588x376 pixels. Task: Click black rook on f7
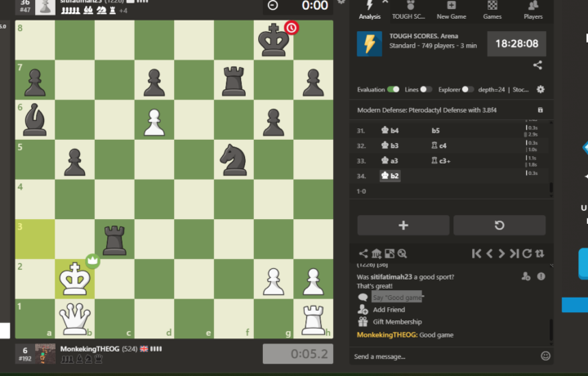coord(234,80)
